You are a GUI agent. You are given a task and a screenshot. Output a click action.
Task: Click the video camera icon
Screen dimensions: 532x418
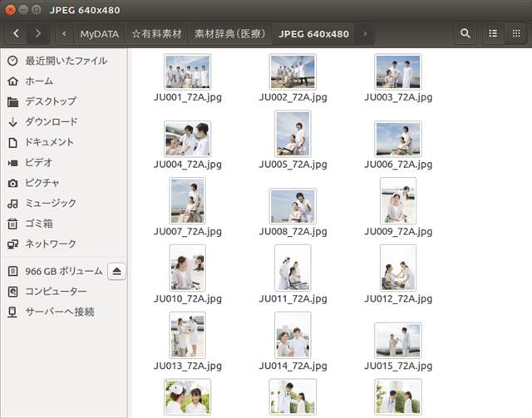point(13,163)
